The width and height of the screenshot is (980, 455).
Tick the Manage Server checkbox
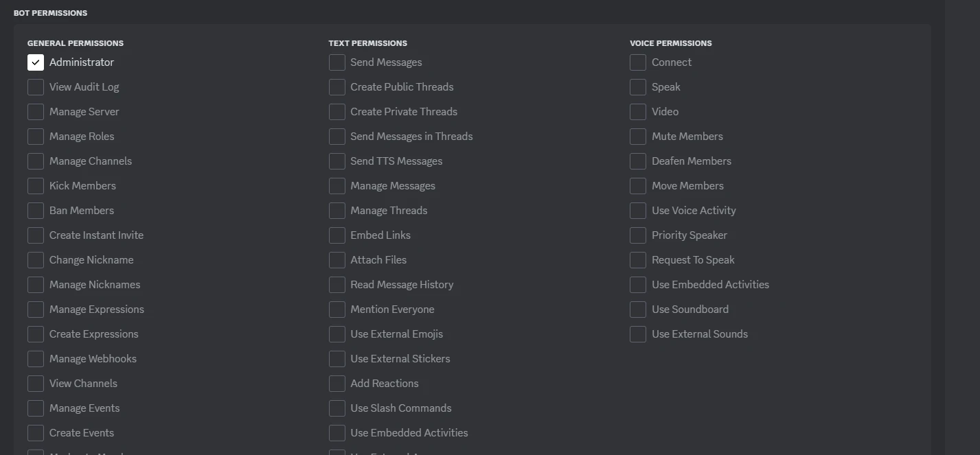pyautogui.click(x=36, y=112)
